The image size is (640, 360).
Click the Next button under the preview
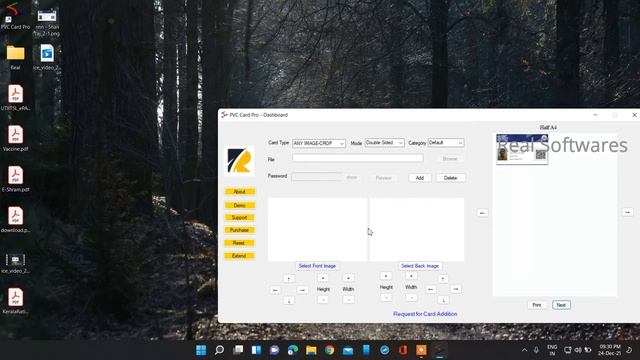pyautogui.click(x=561, y=305)
